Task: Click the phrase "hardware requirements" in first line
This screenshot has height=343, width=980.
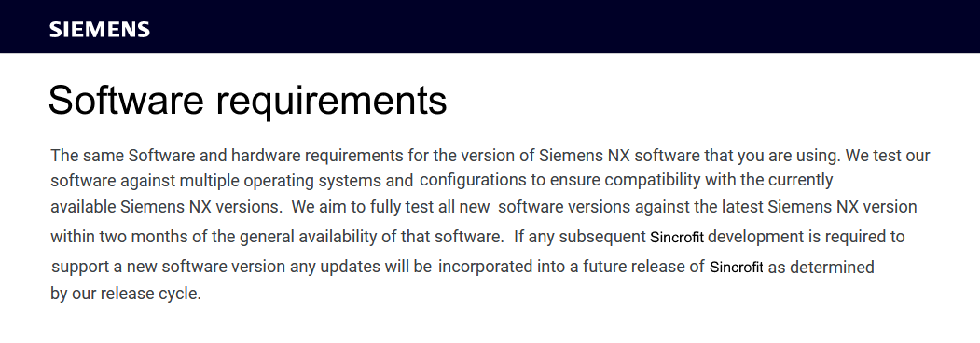Action: pyautogui.click(x=317, y=156)
